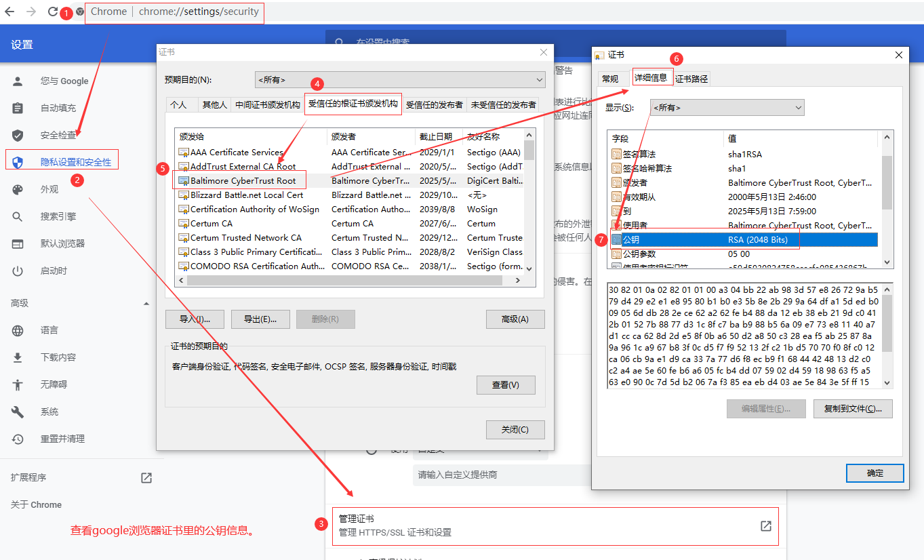Switch to 中间证书颁发机构 tab
Image resolution: width=924 pixels, height=560 pixels.
pyautogui.click(x=268, y=104)
